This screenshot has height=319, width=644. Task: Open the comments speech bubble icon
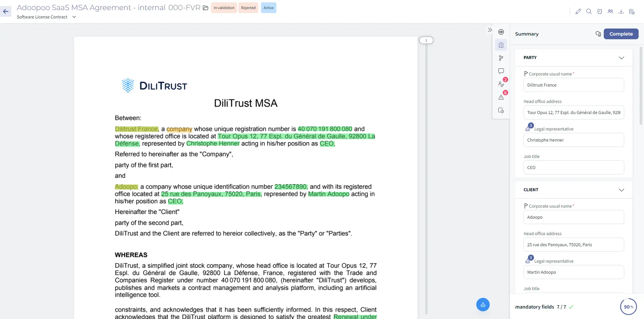[x=501, y=71]
